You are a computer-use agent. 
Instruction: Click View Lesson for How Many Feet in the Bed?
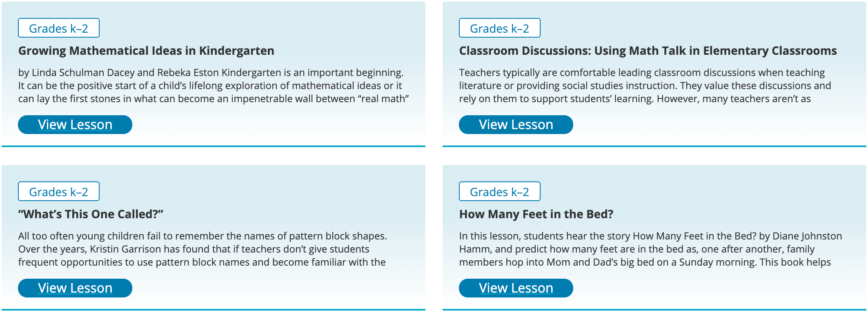pyautogui.click(x=516, y=288)
